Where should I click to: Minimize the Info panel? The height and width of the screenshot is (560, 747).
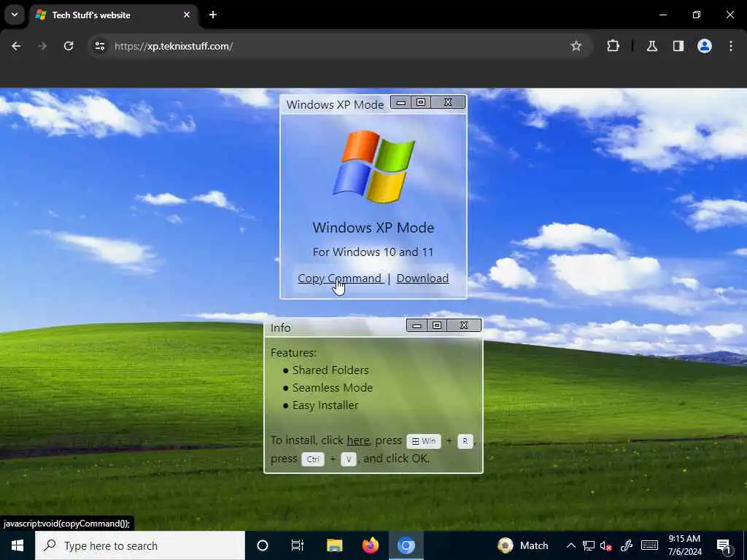(x=417, y=325)
